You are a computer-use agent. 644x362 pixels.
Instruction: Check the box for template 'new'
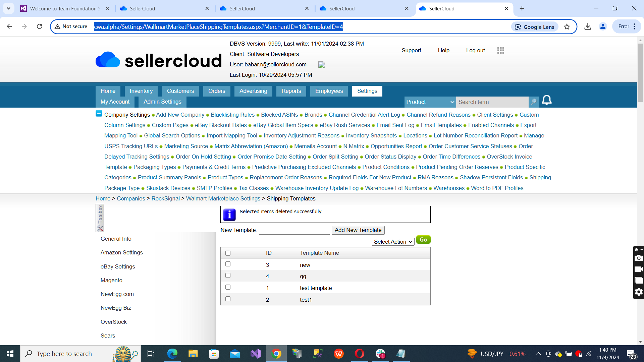(x=228, y=264)
